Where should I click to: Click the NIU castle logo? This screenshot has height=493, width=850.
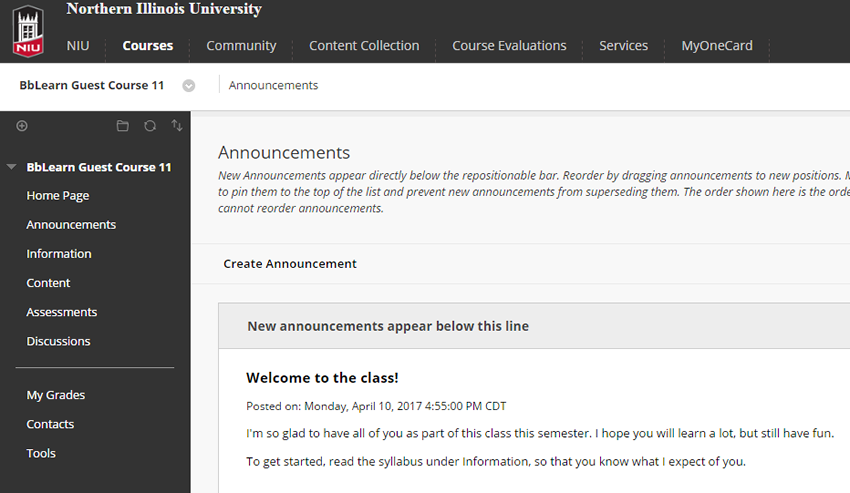pos(28,30)
